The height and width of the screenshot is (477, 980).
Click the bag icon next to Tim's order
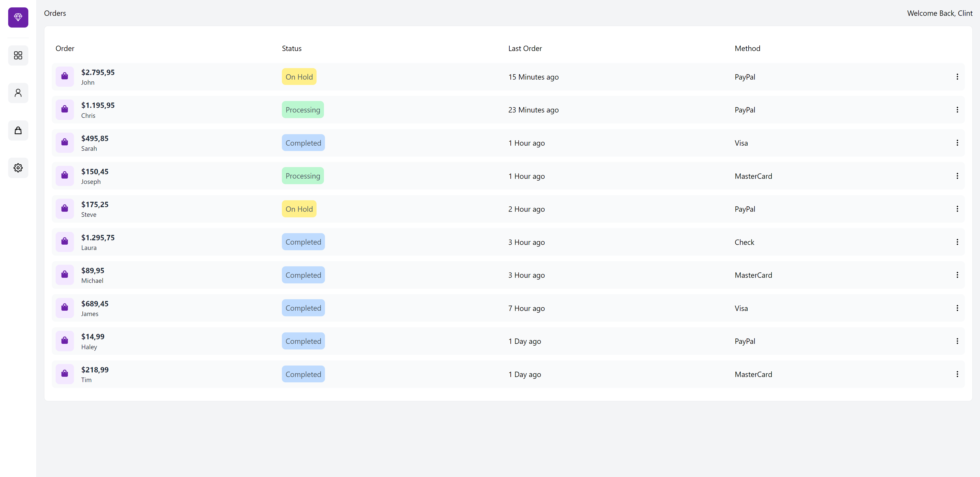tap(65, 374)
